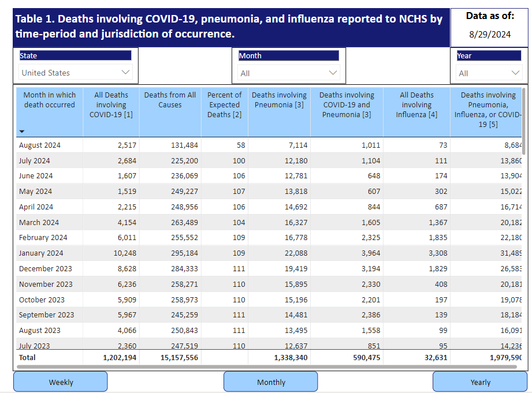Select the January 2024 row label
Screen dimensions: 532x393
click(x=41, y=253)
